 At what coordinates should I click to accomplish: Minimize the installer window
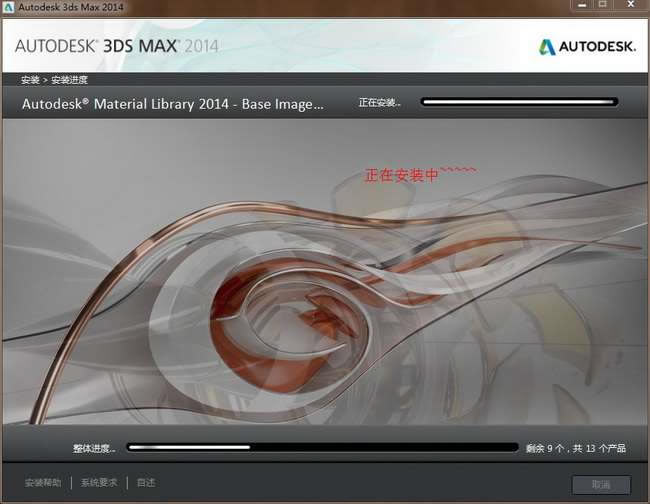coord(582,5)
